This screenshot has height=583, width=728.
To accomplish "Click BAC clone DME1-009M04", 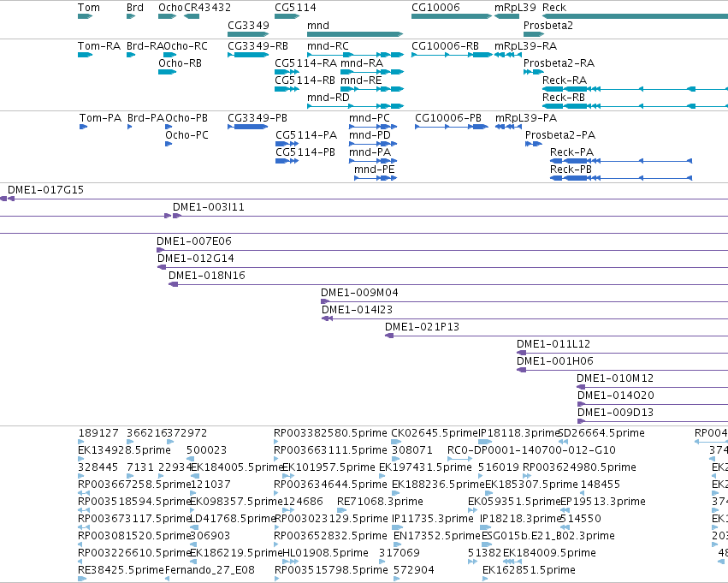I will point(524,302).
